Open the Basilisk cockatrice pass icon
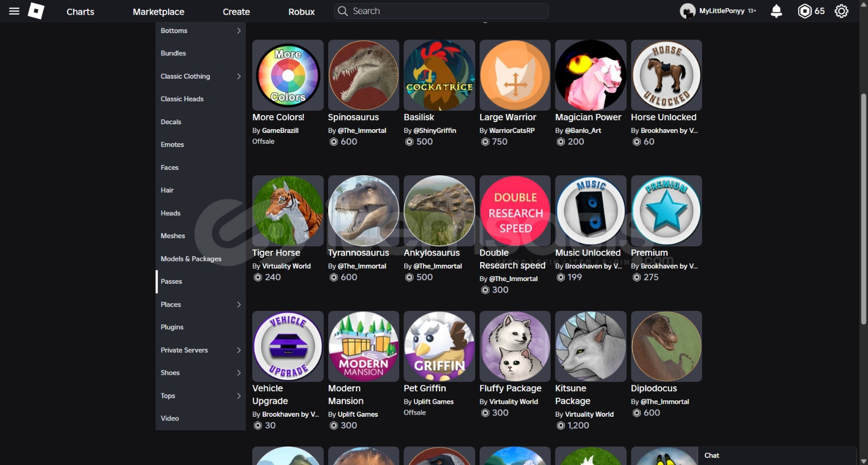Screen dimensions: 868x465 [439, 75]
